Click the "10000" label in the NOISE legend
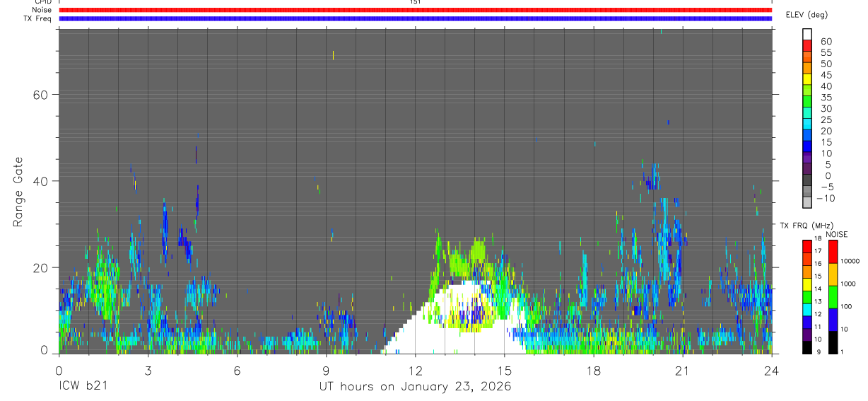 (850, 261)
